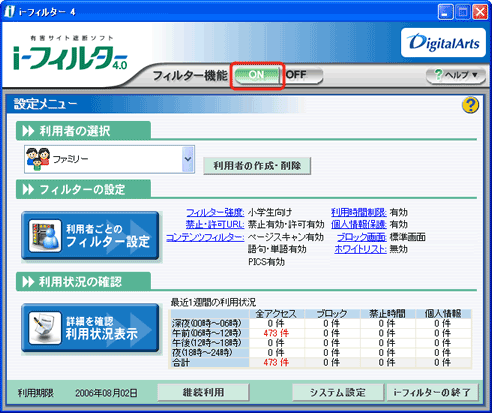Click the フィルターの設定 section header
492x413 pixels.
pyautogui.click(x=83, y=190)
